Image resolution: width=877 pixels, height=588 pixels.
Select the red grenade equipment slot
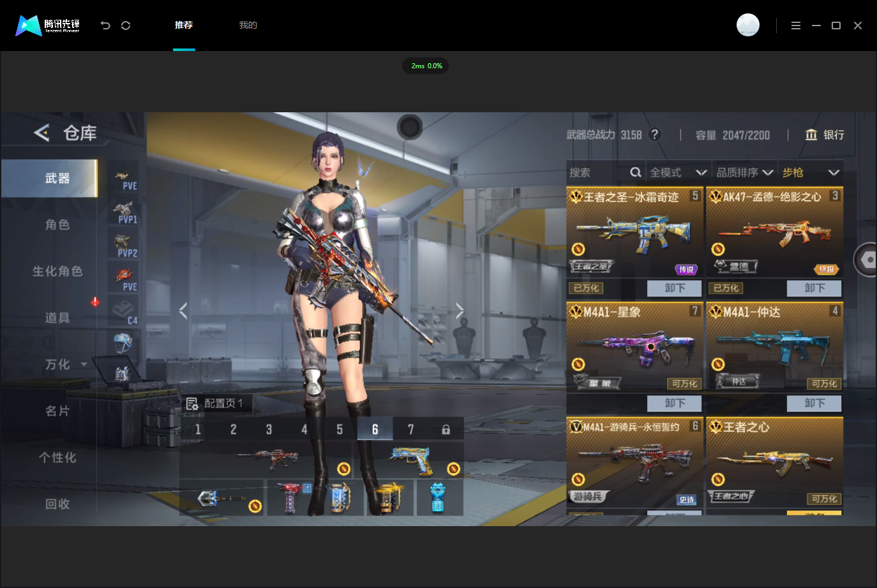tap(291, 497)
